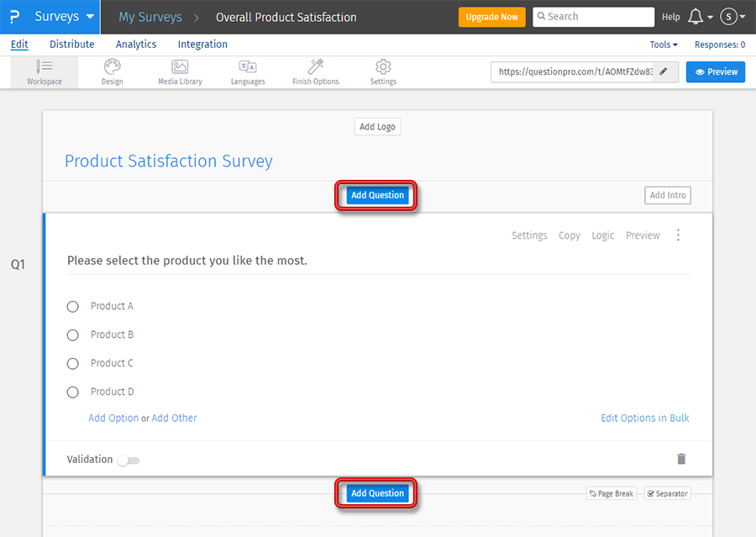756x537 pixels.
Task: Open the Design customization panel
Action: 112,71
